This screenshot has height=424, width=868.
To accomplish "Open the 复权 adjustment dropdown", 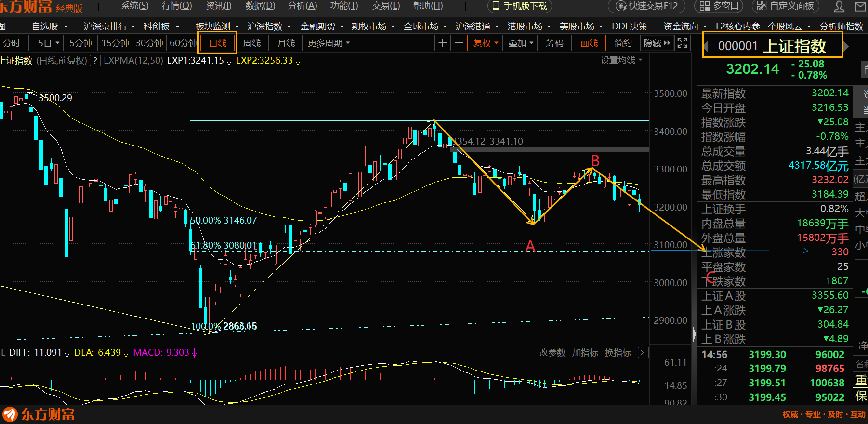I will pos(485,43).
